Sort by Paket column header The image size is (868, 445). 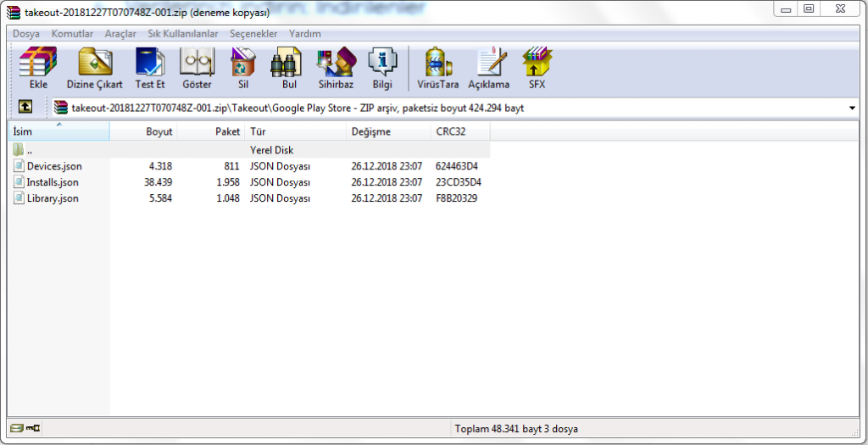coord(211,131)
